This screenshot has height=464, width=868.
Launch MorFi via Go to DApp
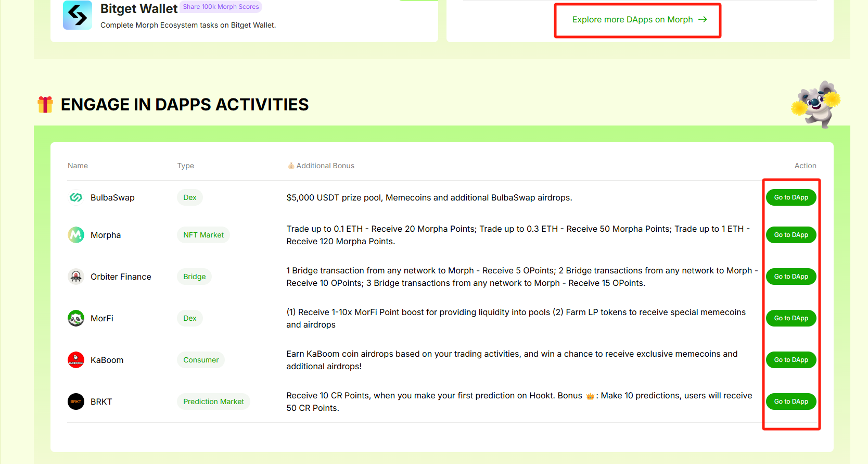(x=790, y=318)
